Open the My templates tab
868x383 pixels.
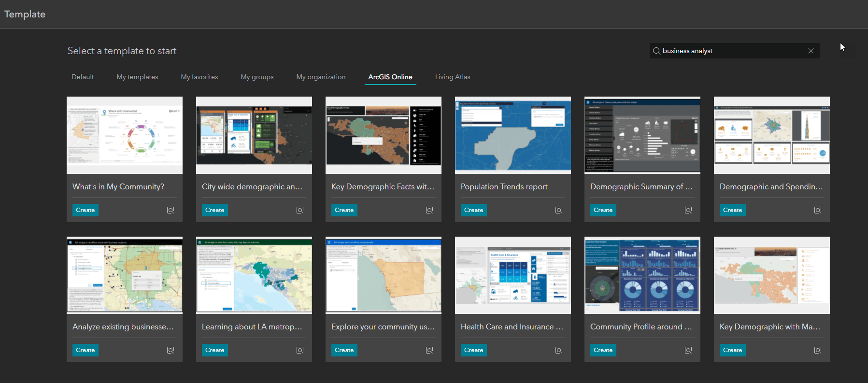click(137, 77)
